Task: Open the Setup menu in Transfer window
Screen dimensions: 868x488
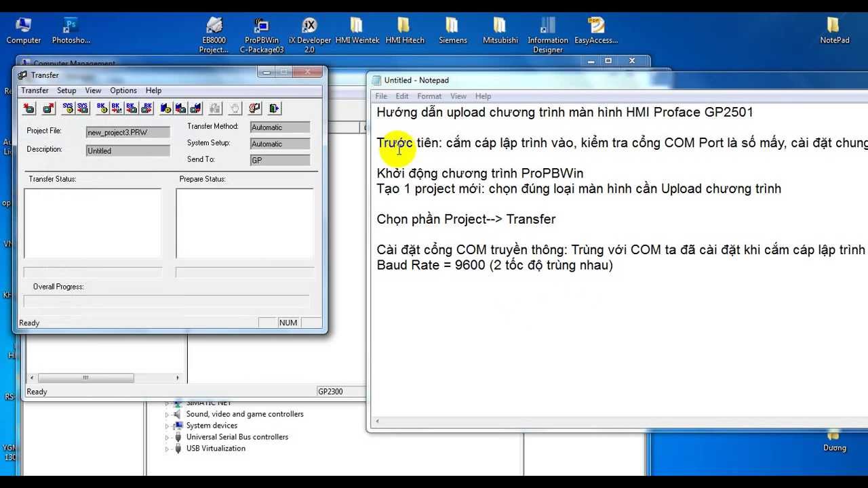Action: [x=66, y=90]
